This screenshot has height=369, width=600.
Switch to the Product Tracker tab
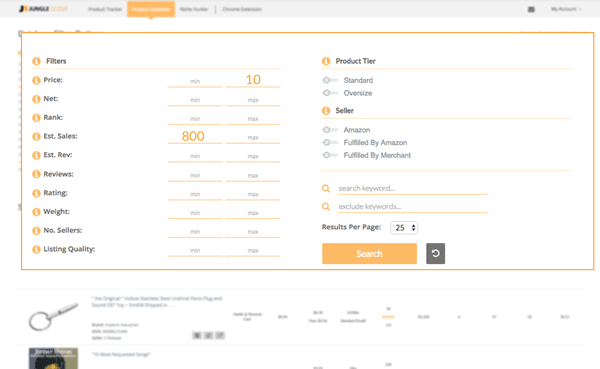[105, 9]
